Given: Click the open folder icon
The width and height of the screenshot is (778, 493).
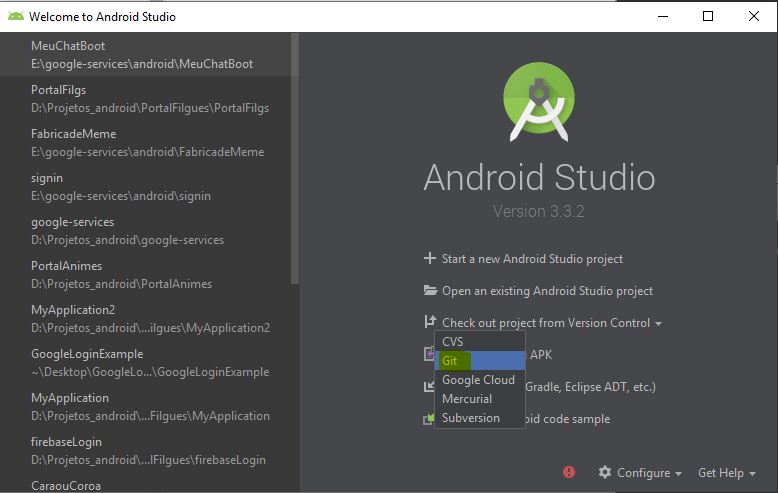Looking at the screenshot, I should [430, 290].
